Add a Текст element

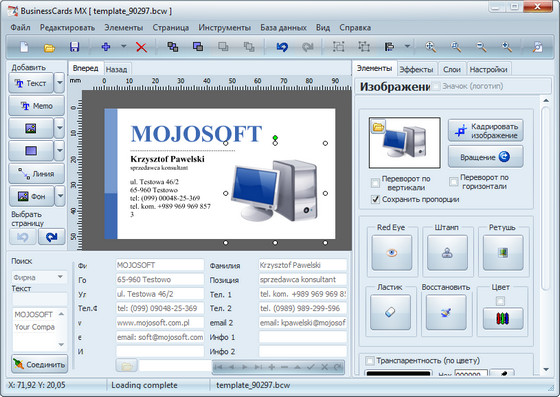[31, 83]
